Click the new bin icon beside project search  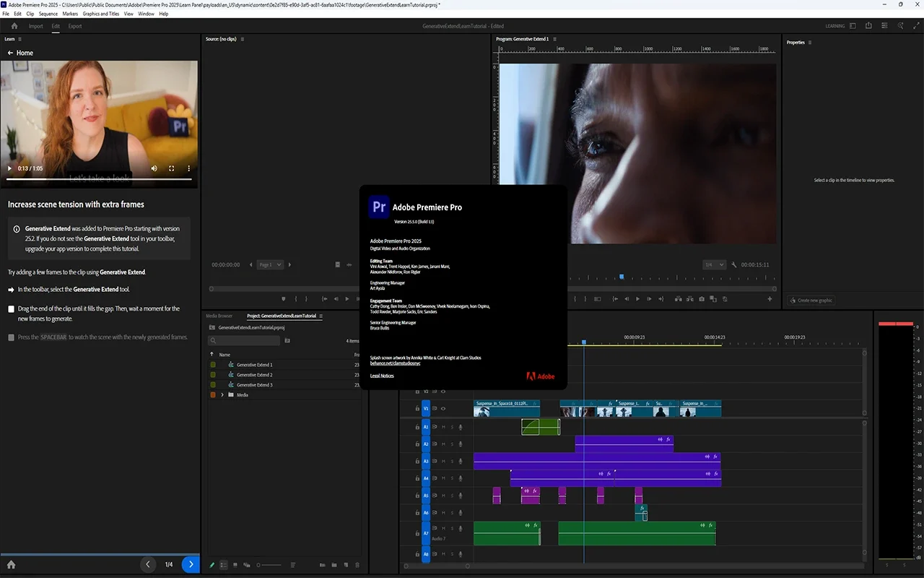(287, 340)
